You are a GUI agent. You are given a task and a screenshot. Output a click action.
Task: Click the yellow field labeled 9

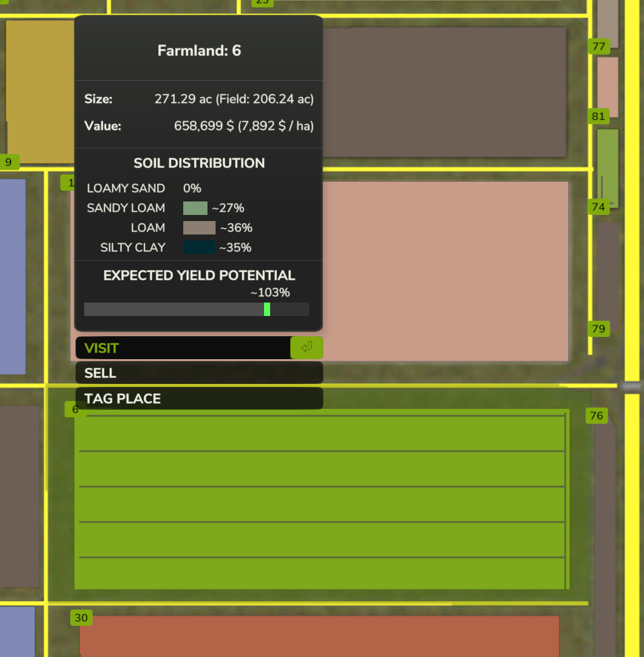40,92
